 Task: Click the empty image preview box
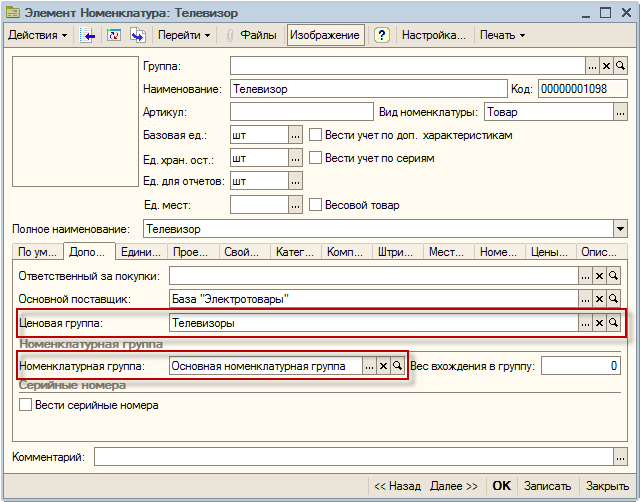76,122
